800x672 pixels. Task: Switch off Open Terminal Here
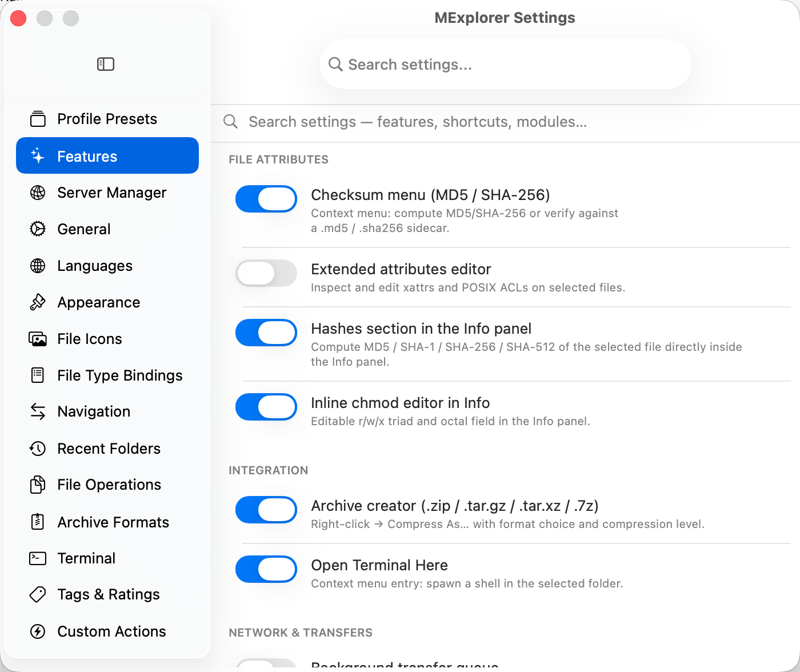click(x=266, y=569)
